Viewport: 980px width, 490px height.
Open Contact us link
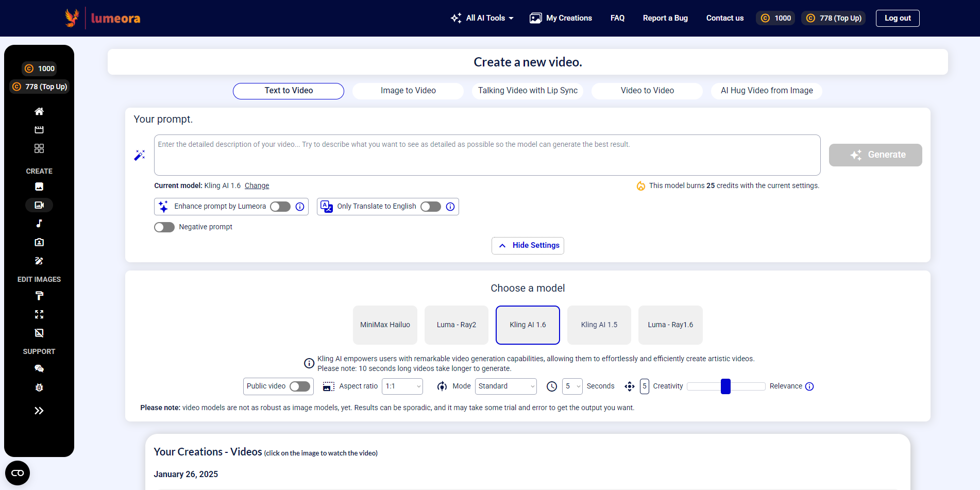tap(725, 18)
